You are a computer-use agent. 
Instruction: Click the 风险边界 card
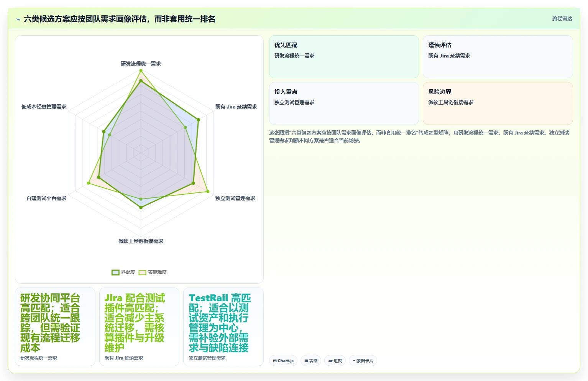498,103
